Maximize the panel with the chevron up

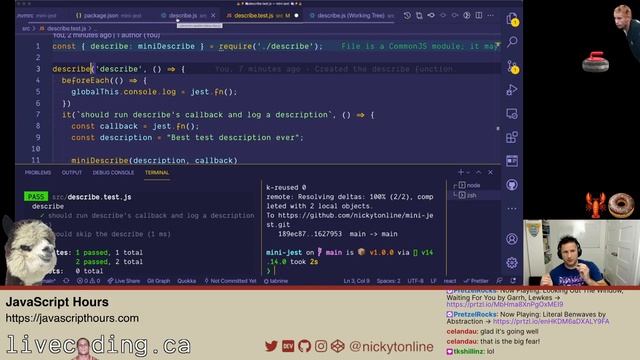pyautogui.click(x=478, y=172)
